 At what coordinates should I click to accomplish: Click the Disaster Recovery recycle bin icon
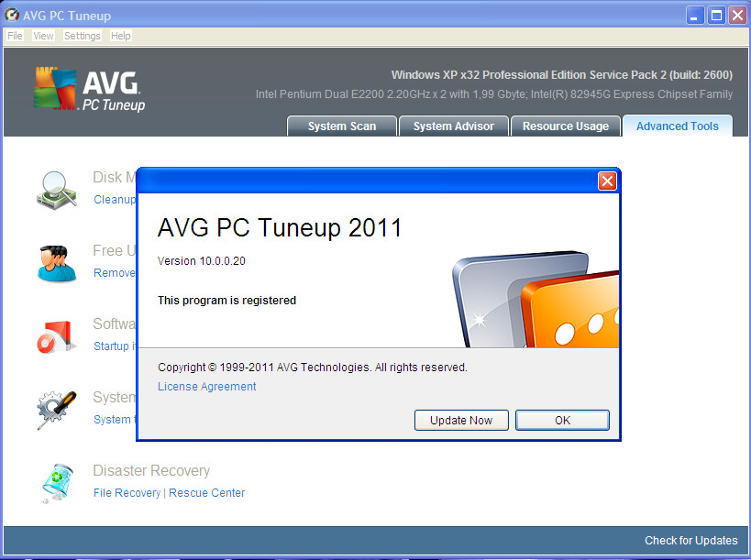[57, 483]
